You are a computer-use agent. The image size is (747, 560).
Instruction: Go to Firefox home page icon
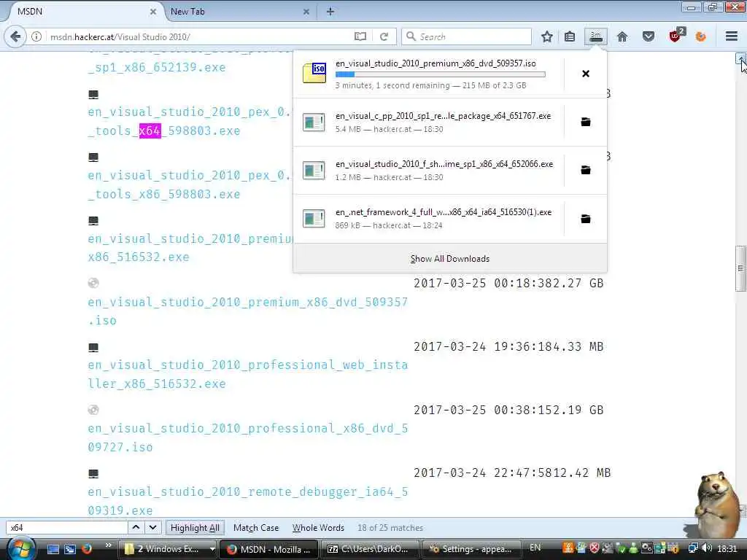coord(622,36)
